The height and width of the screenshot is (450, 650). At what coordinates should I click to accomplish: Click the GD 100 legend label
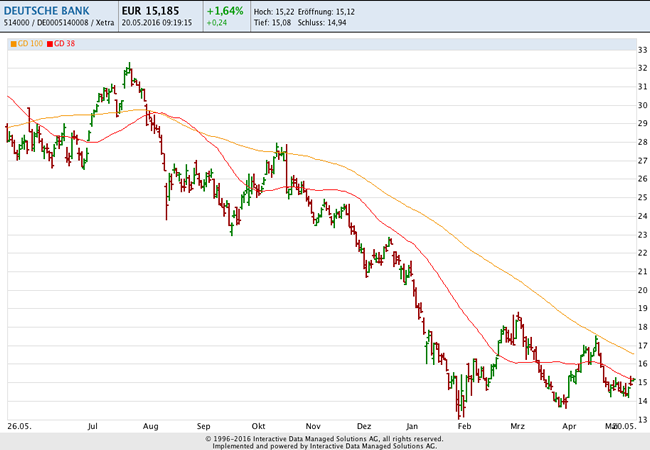[x=30, y=44]
